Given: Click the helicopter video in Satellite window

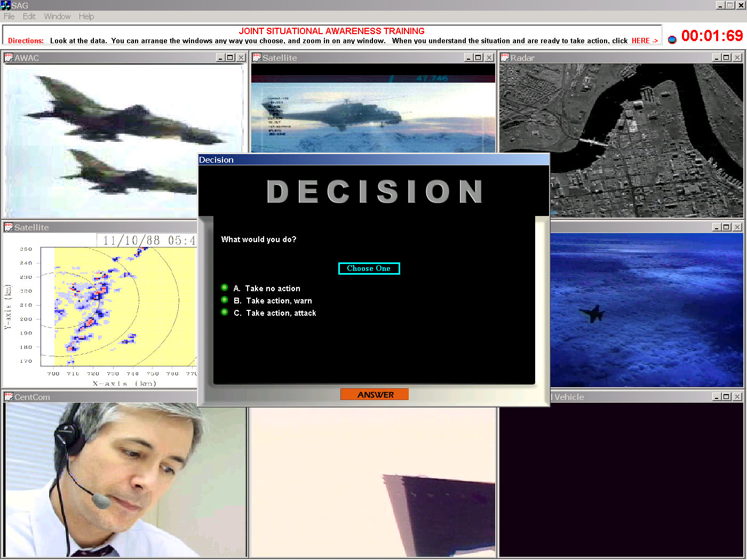Looking at the screenshot, I should tap(373, 108).
